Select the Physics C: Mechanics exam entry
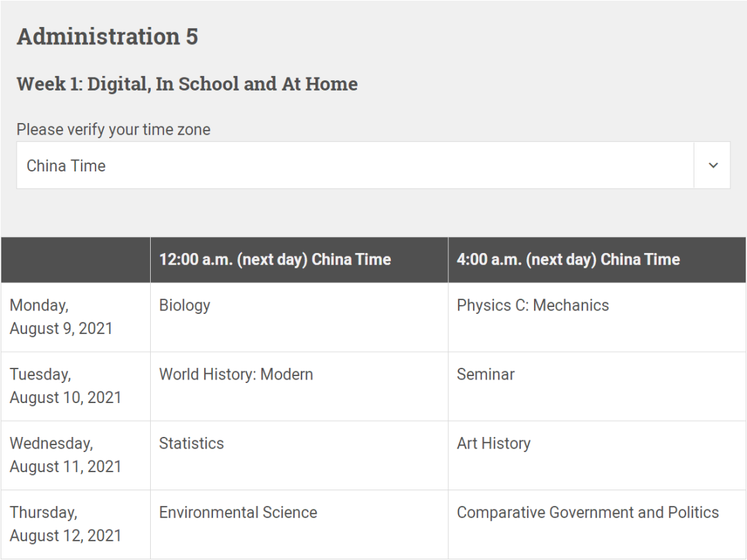The height and width of the screenshot is (560, 747). [x=533, y=306]
